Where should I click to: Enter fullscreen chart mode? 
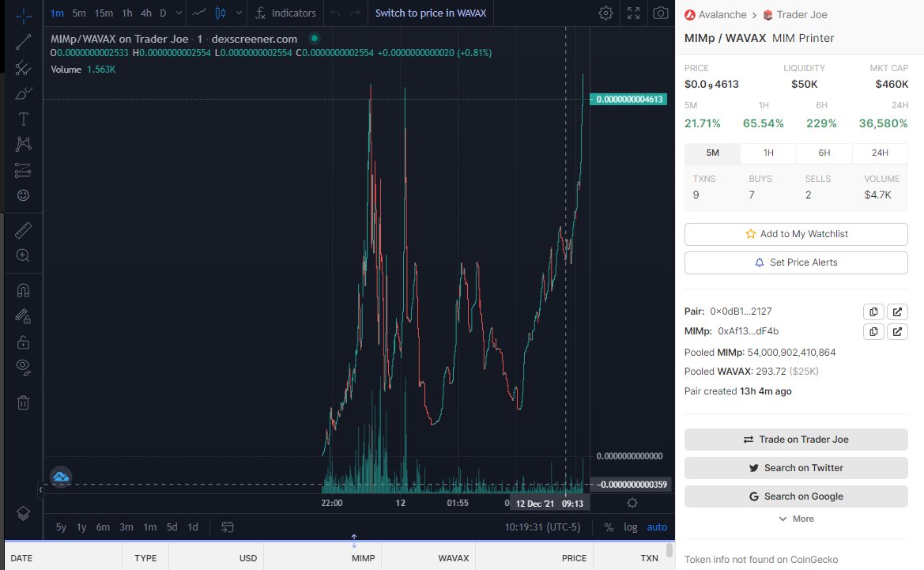(x=633, y=13)
